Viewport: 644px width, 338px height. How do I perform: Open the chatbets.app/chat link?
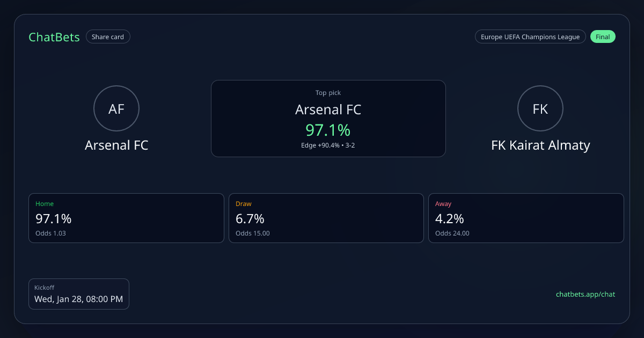[x=585, y=294]
